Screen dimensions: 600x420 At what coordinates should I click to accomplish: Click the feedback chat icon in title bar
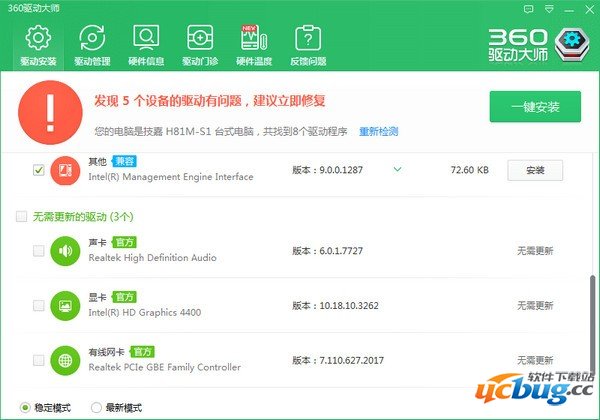point(528,9)
